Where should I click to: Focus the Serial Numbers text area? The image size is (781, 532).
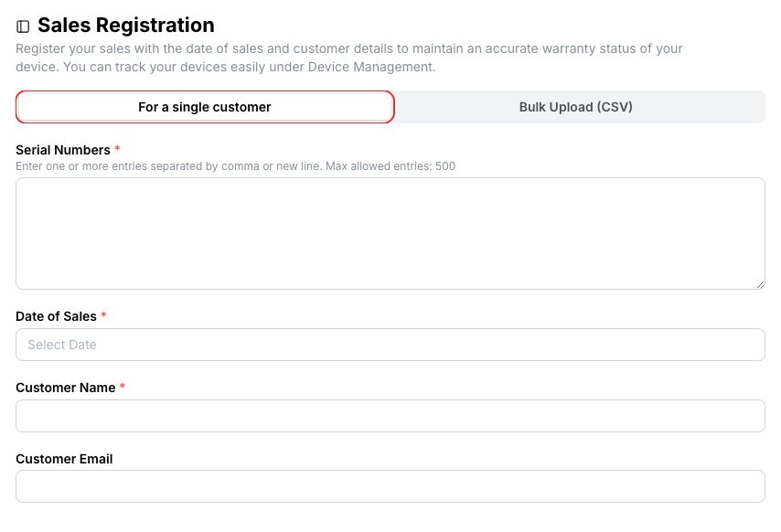click(390, 233)
